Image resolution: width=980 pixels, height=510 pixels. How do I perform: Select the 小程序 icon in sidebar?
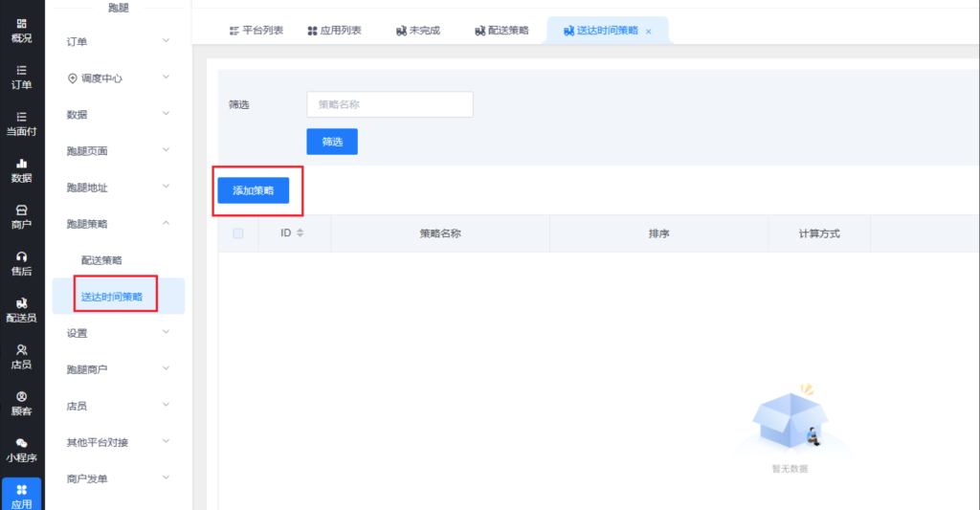tap(21, 450)
